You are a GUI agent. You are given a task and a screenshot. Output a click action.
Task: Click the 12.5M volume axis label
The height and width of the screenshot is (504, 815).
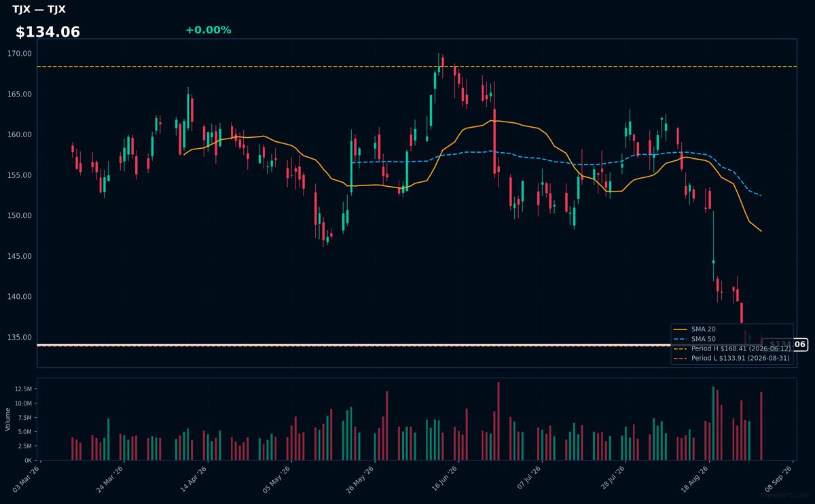tap(22, 389)
